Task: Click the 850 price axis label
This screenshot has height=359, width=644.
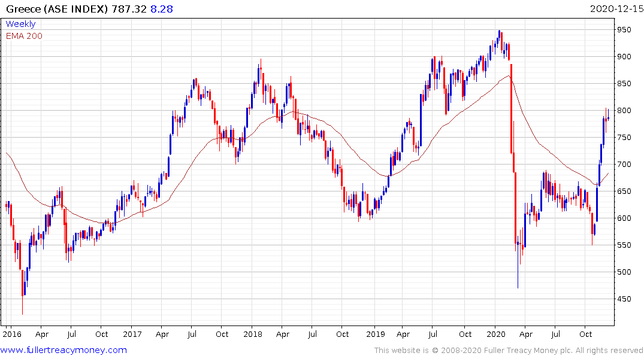Action: (624, 84)
